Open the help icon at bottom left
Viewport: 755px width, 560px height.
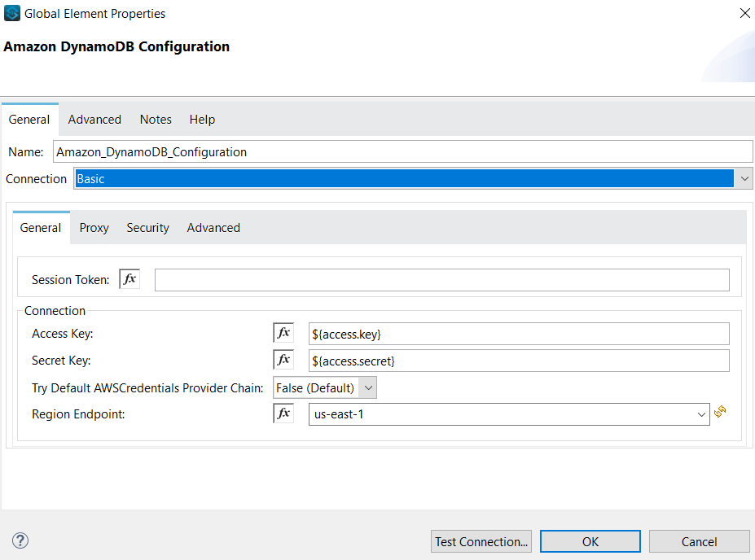(20, 540)
